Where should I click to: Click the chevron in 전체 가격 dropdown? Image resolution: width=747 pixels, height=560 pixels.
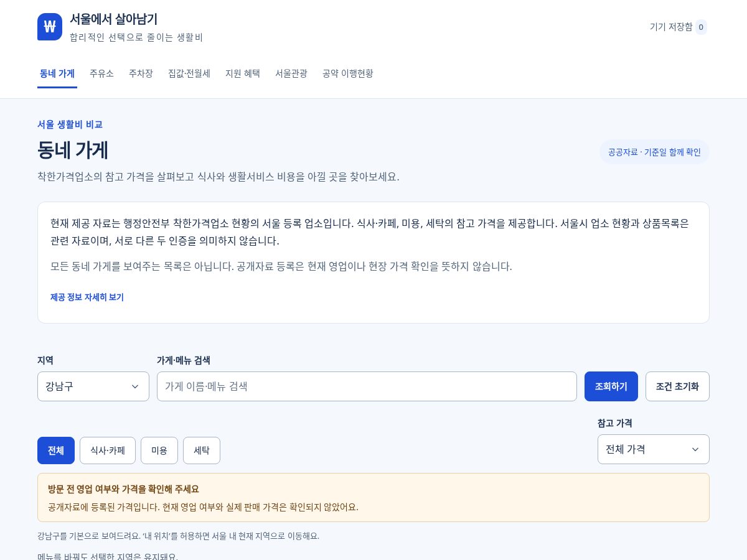tap(695, 449)
